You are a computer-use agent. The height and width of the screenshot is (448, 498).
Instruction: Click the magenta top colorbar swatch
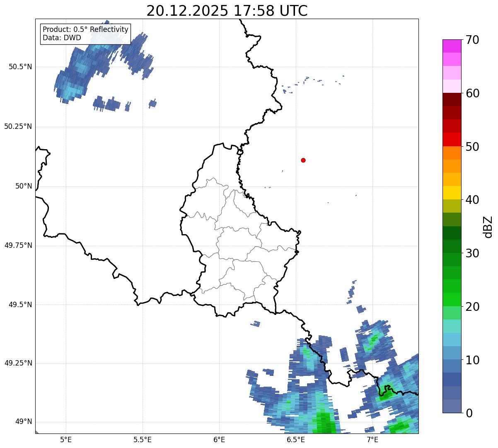click(x=452, y=46)
